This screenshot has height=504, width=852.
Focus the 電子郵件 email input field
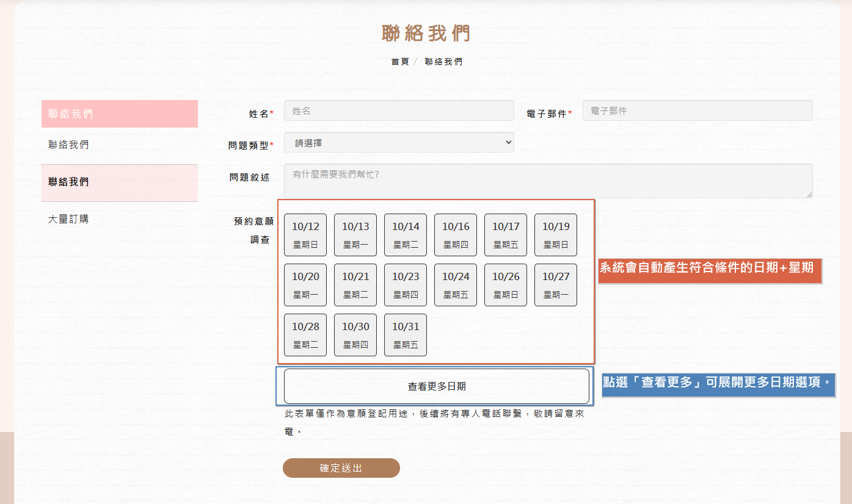[x=697, y=110]
